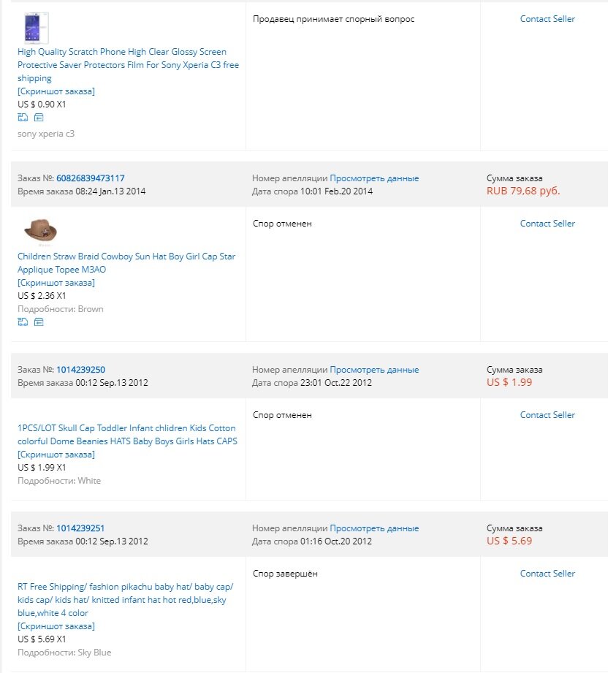This screenshot has height=673, width=616.
Task: Open the brown cowboy hat product thumbnail
Action: (x=40, y=231)
